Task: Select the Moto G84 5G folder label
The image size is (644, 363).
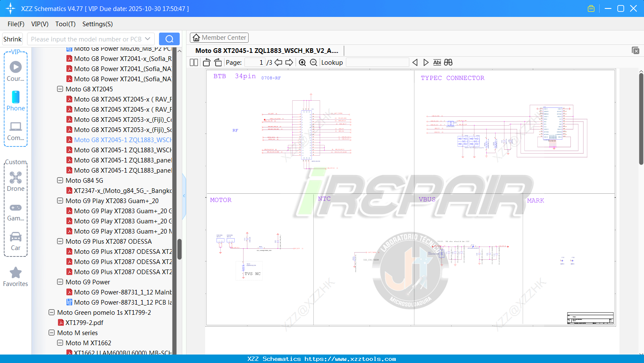Action: [85, 180]
